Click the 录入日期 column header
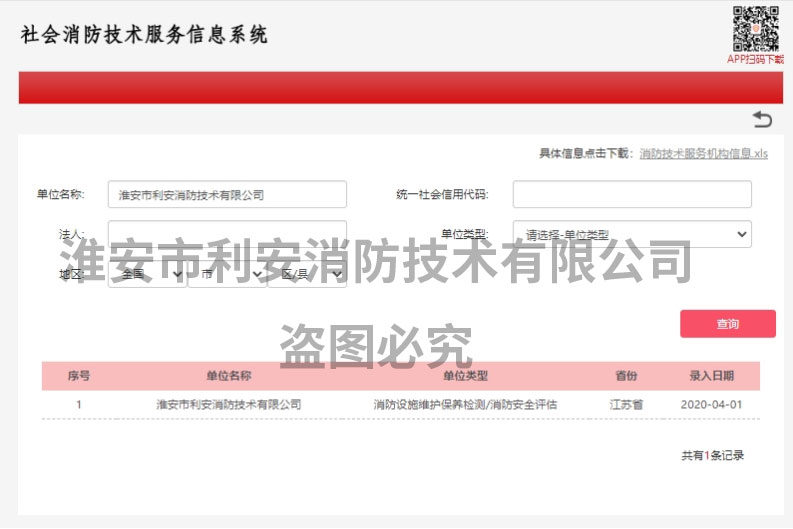Image resolution: width=793 pixels, height=529 pixels. pyautogui.click(x=711, y=376)
